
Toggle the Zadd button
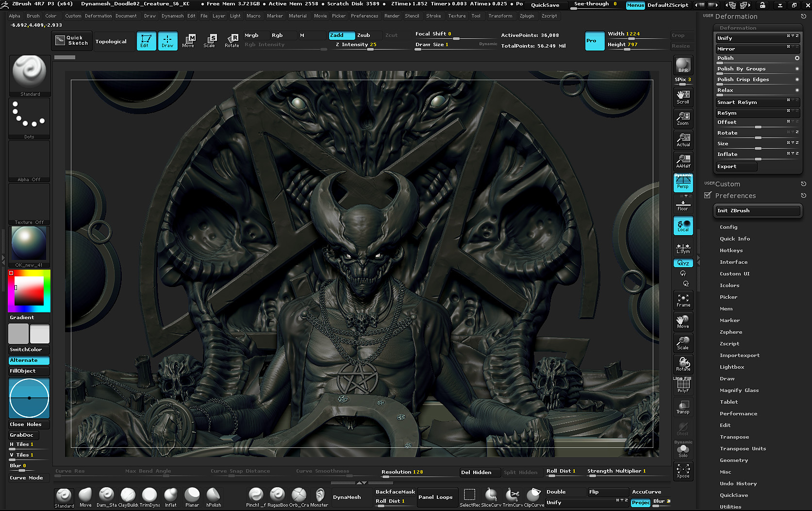342,35
